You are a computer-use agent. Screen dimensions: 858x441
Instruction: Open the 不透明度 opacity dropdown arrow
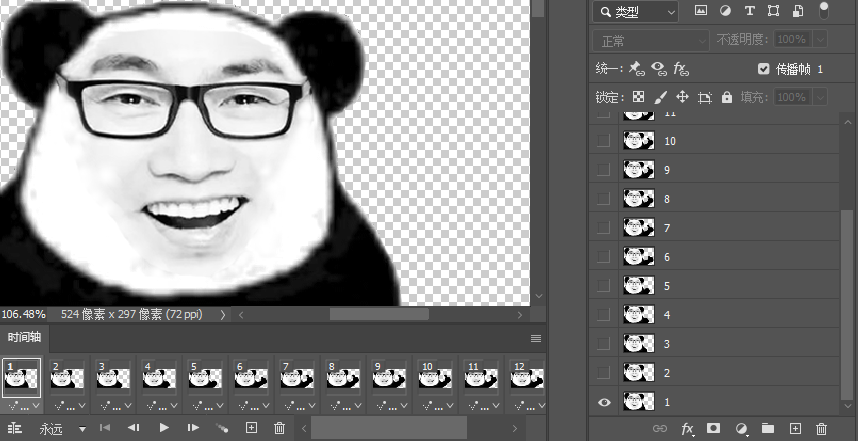click(820, 39)
